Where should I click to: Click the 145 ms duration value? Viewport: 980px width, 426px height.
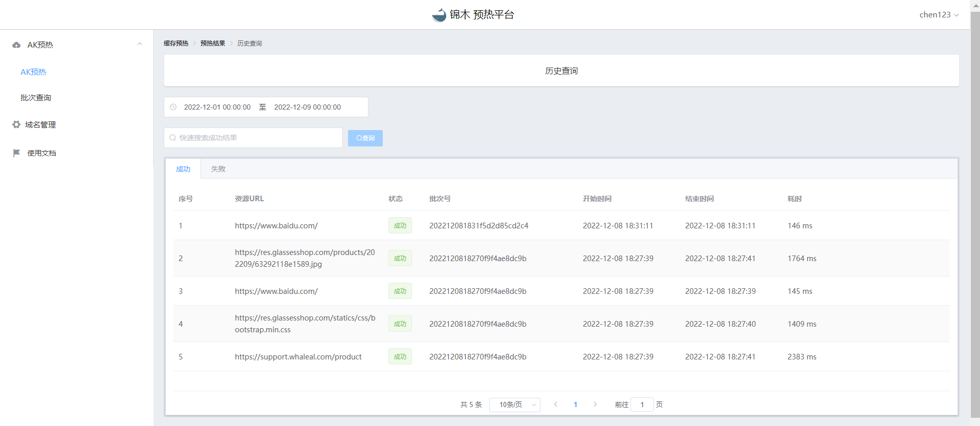[x=800, y=291]
